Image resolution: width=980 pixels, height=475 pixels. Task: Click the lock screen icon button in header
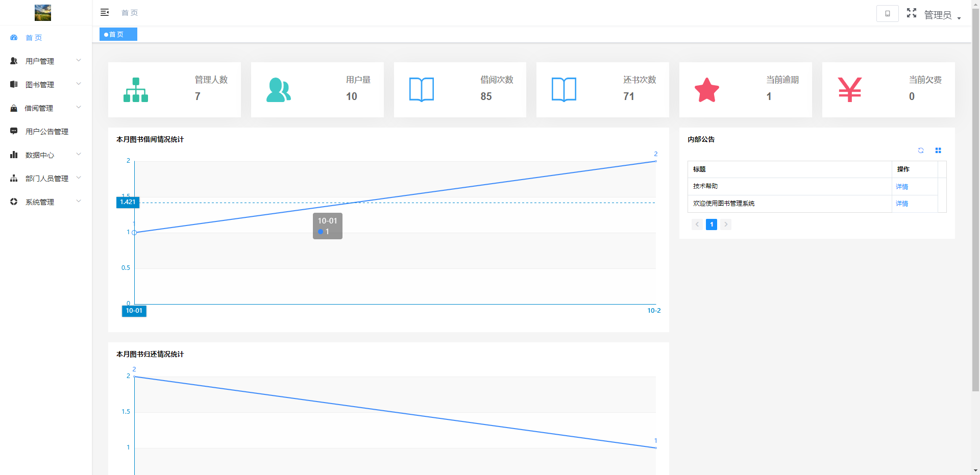tap(887, 14)
